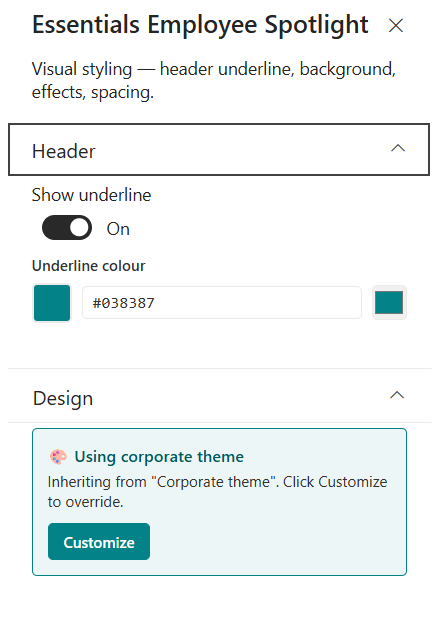437x630 pixels.
Task: Click the Show underline label
Action: coord(92,195)
